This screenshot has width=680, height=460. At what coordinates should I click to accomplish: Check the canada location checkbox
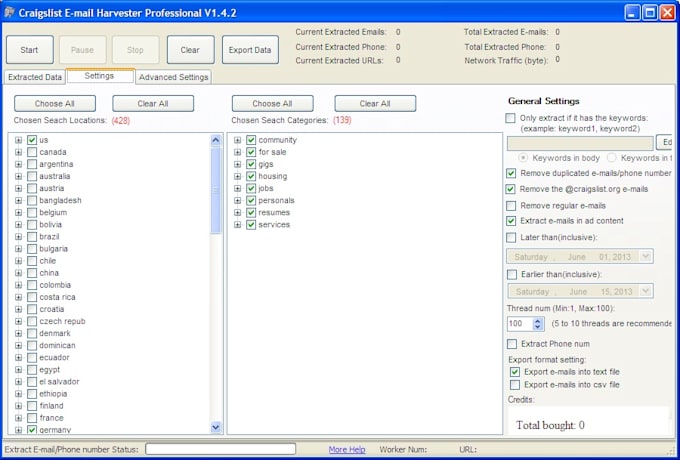tap(32, 152)
